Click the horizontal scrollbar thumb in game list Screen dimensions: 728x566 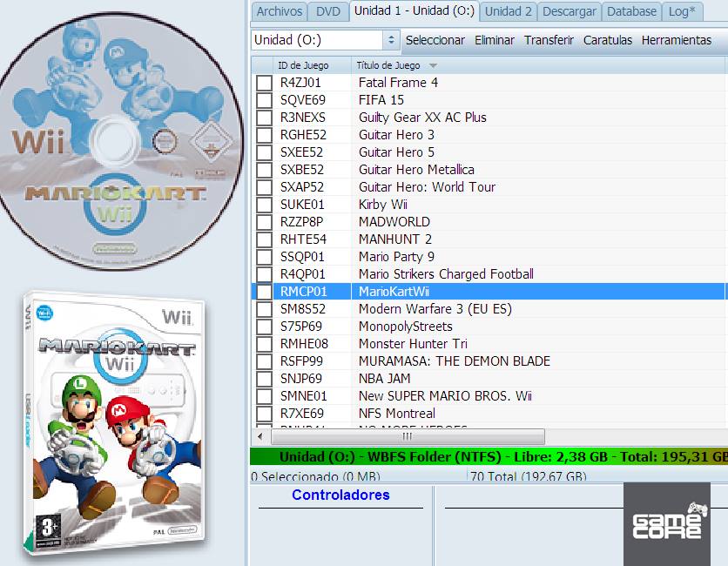pyautogui.click(x=408, y=436)
